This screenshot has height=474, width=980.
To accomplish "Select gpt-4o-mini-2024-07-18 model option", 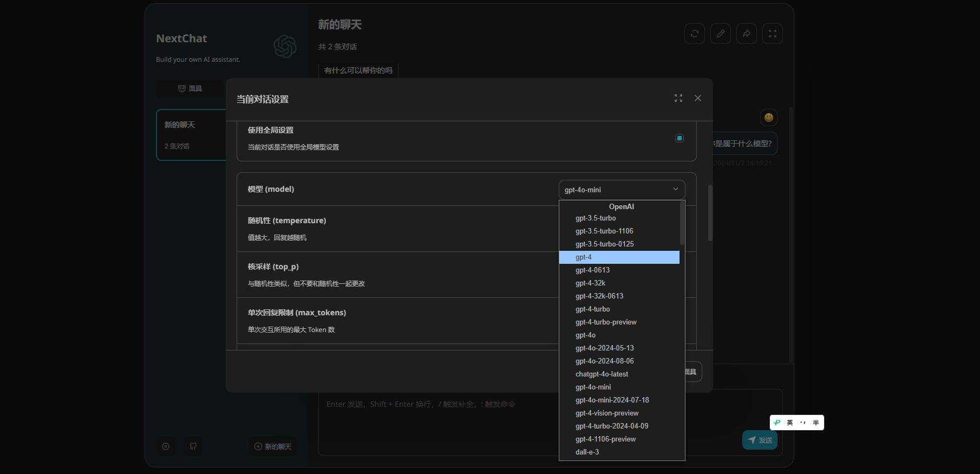I will pos(619,400).
